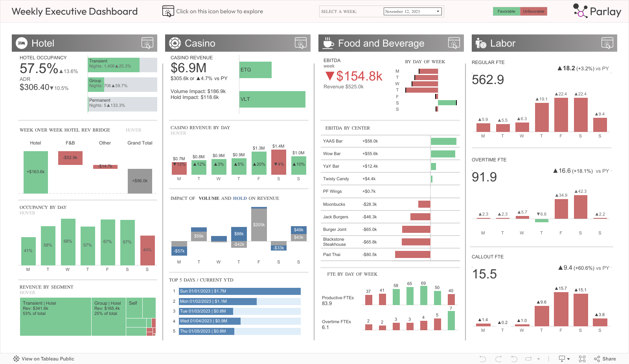Screen dimensions: 629x364
Task: Open the Food and Beverage explore icon
Action: click(x=454, y=43)
